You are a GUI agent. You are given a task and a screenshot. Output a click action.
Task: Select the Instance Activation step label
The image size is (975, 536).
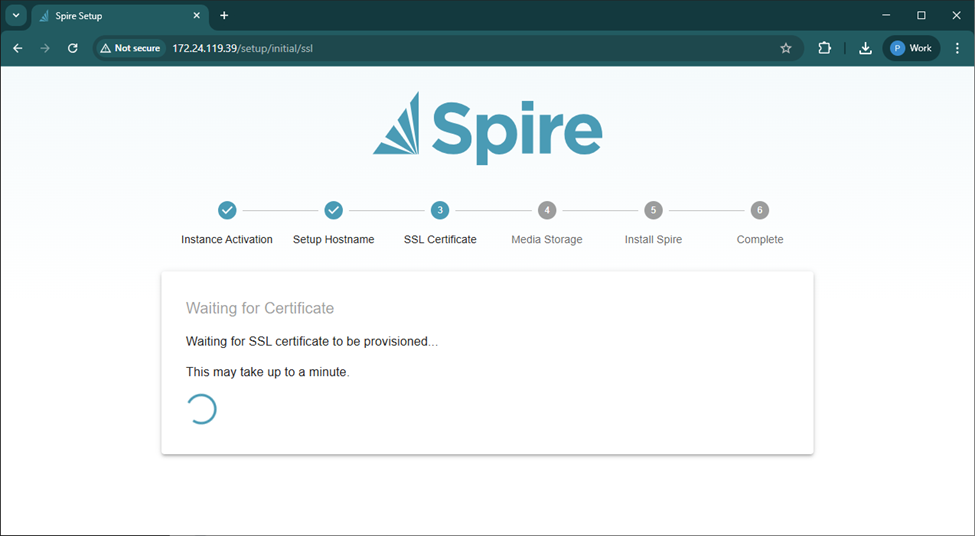click(x=227, y=239)
